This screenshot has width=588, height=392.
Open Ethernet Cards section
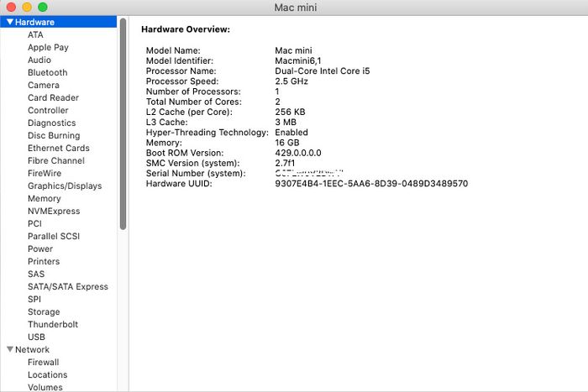[59, 148]
